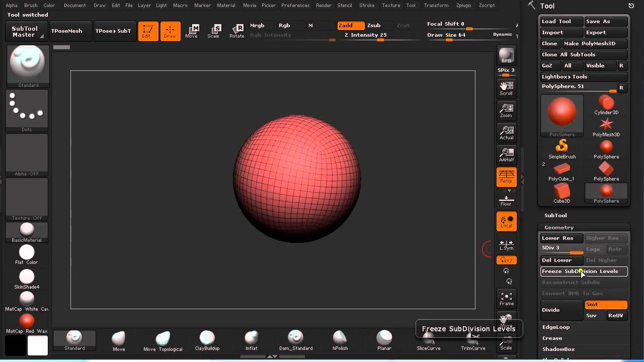Open the Brush menu

[x=31, y=5]
